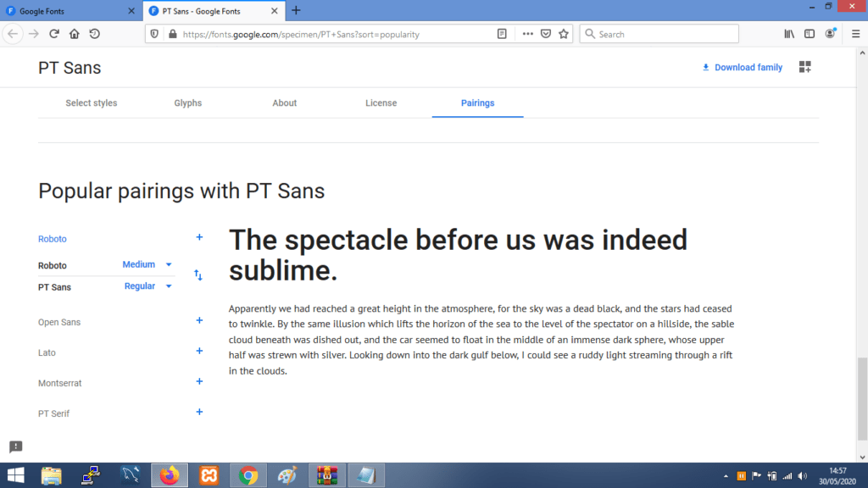Open the Firefox hamburger menu

pyautogui.click(x=856, y=34)
